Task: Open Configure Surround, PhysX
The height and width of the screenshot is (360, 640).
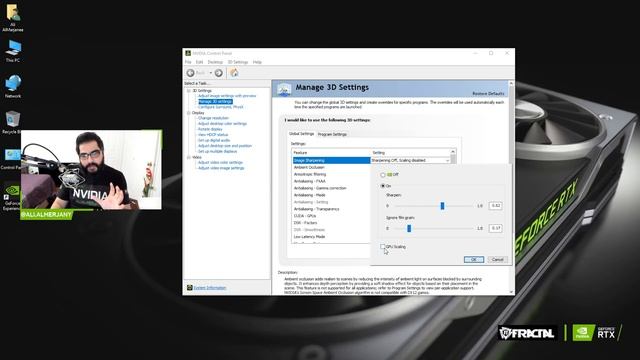Action: [x=220, y=107]
